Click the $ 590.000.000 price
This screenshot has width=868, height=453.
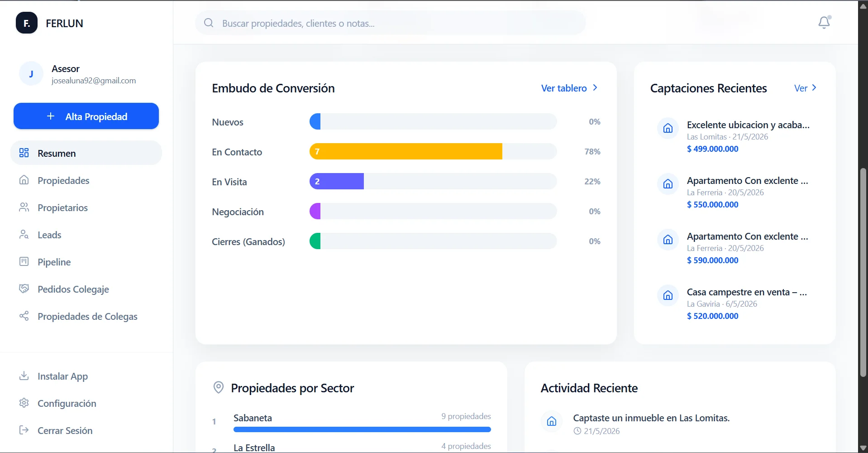pyautogui.click(x=712, y=260)
